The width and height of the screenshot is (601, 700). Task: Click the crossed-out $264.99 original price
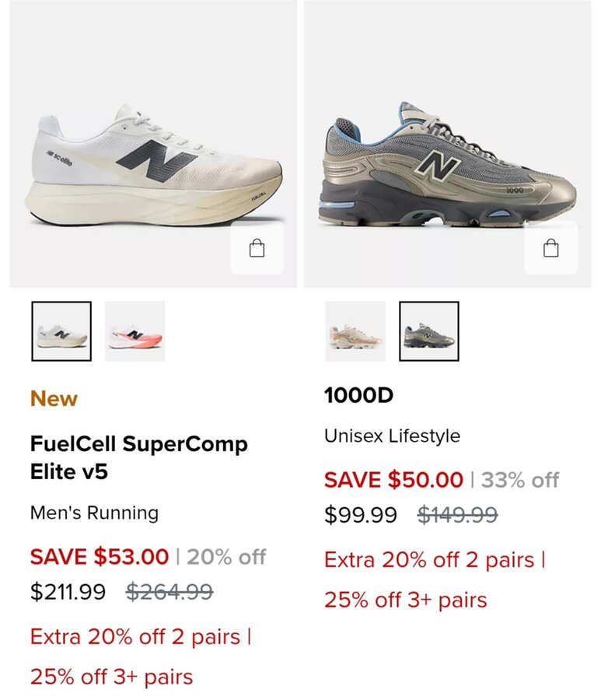169,592
